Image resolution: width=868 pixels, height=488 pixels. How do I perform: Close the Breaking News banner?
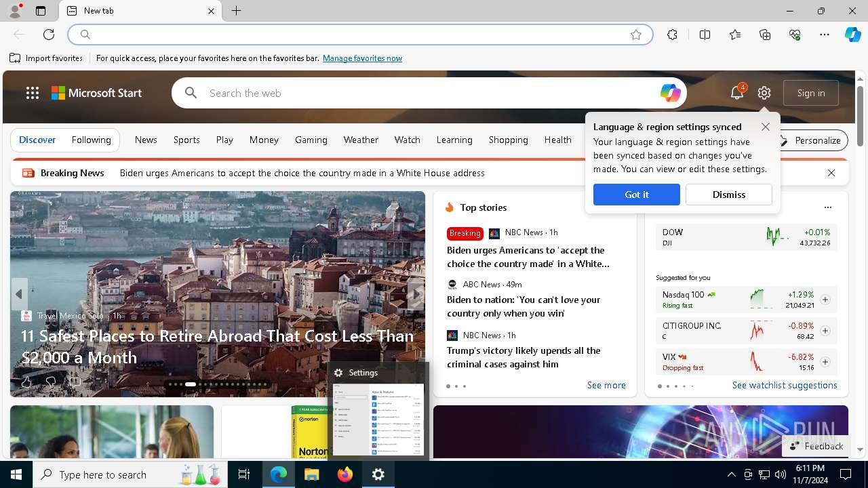(831, 173)
